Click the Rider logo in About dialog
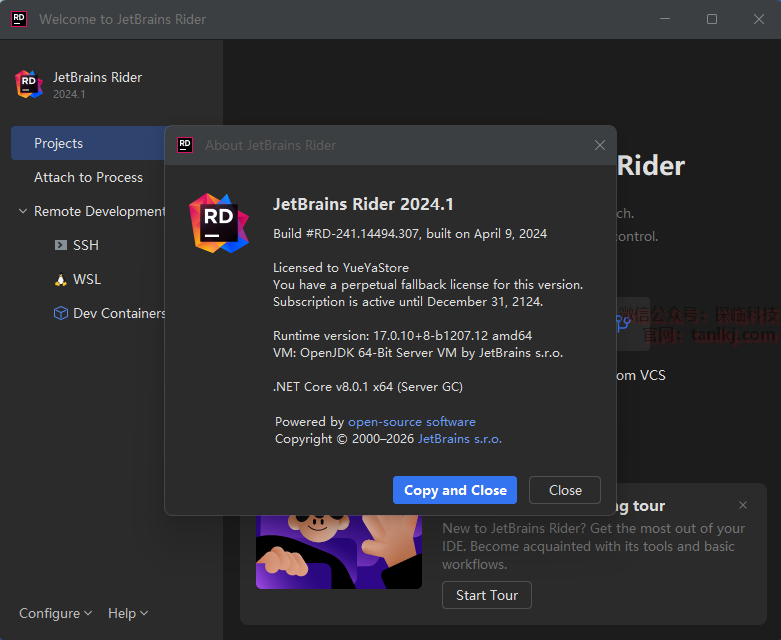 tap(219, 222)
